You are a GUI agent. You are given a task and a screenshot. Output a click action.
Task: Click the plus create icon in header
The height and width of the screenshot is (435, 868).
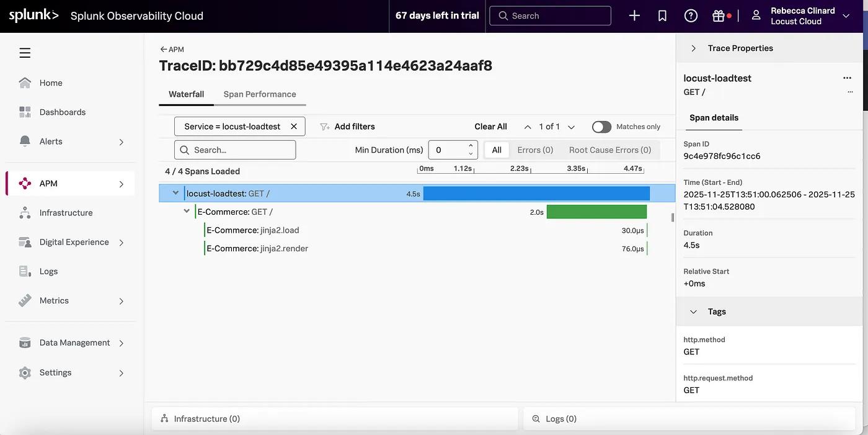[634, 16]
